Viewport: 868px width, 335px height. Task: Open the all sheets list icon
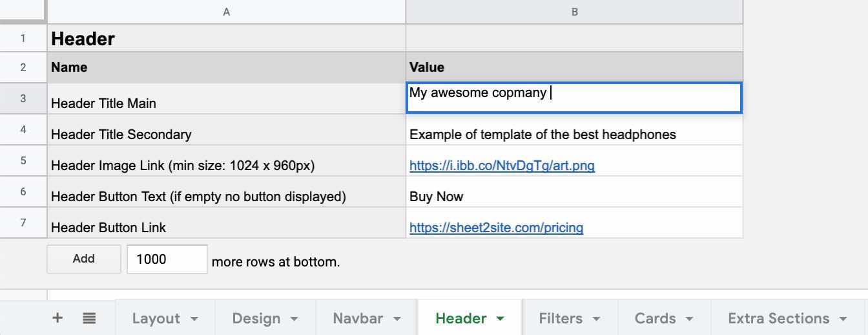pyautogui.click(x=89, y=318)
